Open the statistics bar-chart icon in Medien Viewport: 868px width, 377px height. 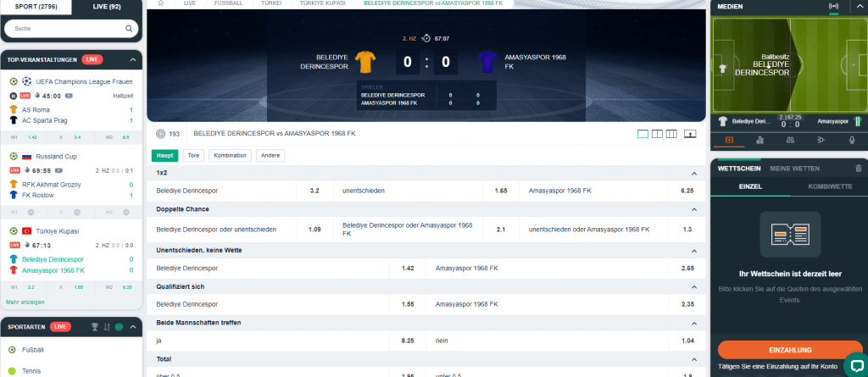760,140
